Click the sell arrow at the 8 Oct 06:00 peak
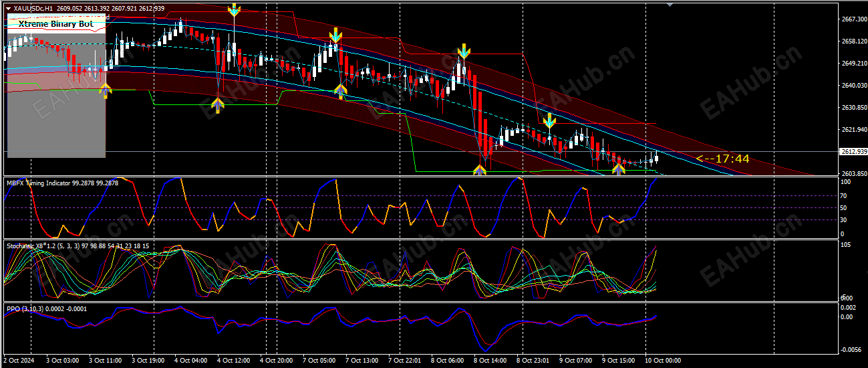Viewport: 868px width, 368px height. 463,52
